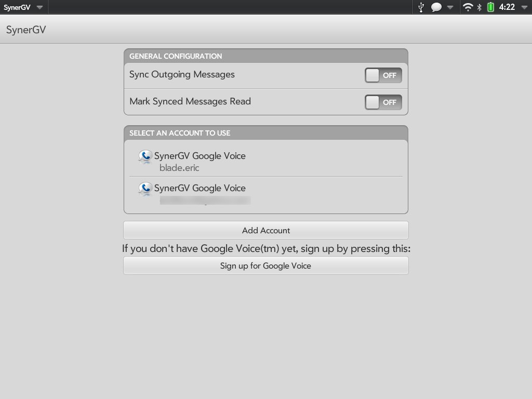This screenshot has height=399, width=532.
Task: Click the Wi-Fi signal icon
Action: coord(468,7)
